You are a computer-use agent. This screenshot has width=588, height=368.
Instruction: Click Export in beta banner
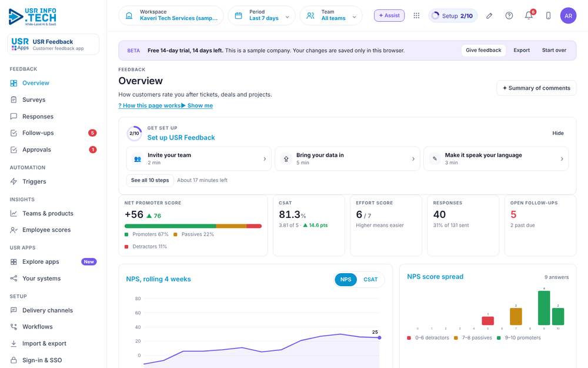pos(522,50)
